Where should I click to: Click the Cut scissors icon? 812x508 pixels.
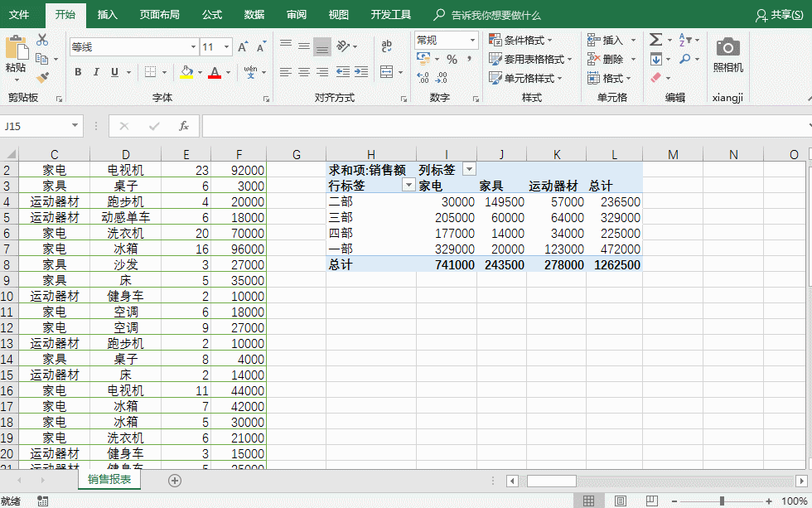[x=42, y=40]
